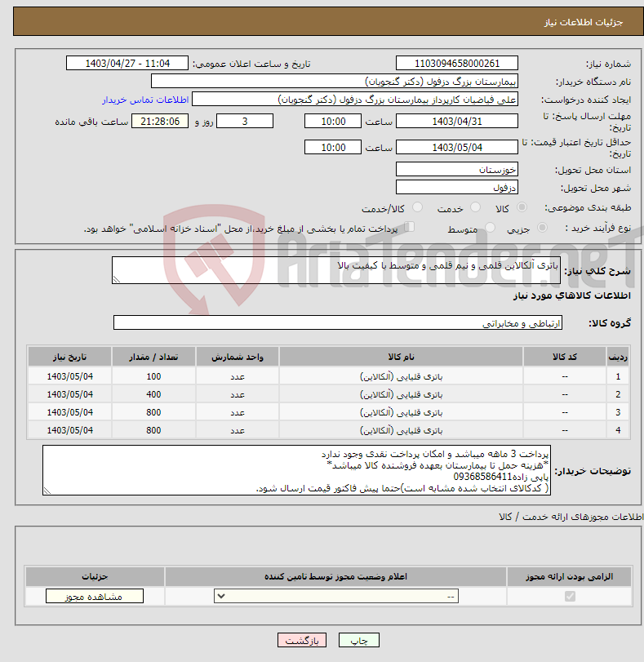
Task: Click the need date in row 4
Action: coord(69,430)
